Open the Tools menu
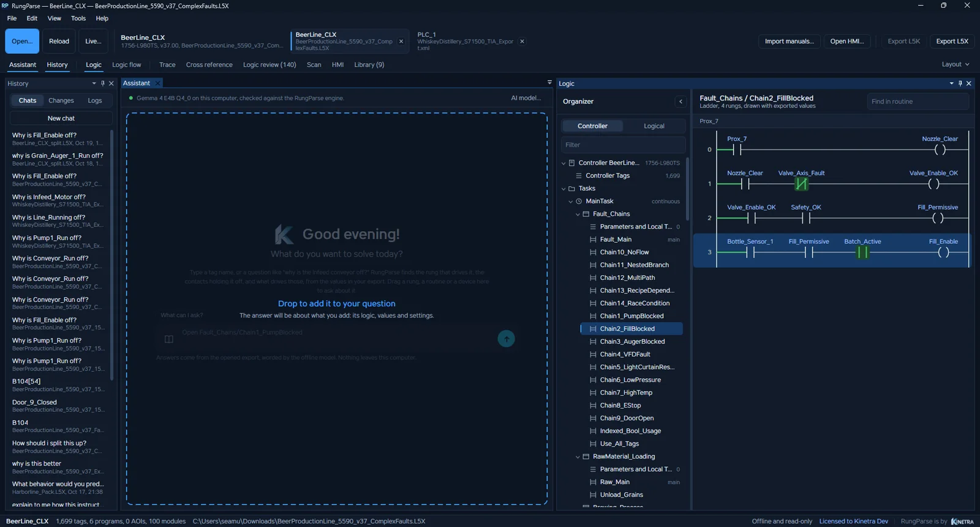 coord(78,18)
